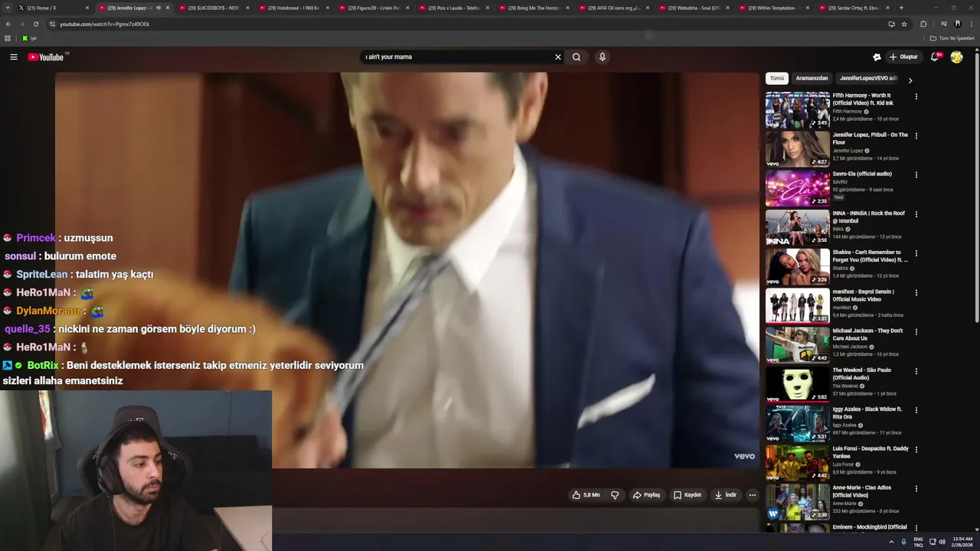
Task: Close the Home / X browser tab
Action: (x=87, y=8)
